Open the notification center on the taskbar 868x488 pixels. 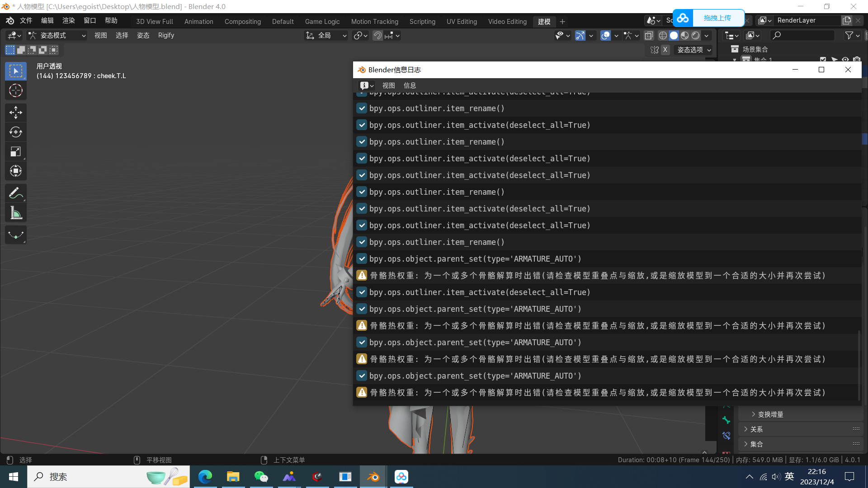849,477
